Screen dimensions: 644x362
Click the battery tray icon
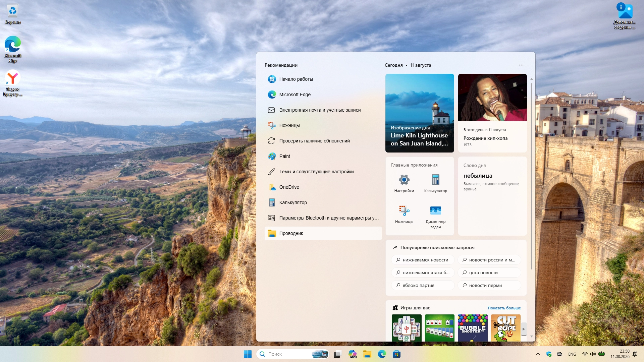pyautogui.click(x=602, y=354)
